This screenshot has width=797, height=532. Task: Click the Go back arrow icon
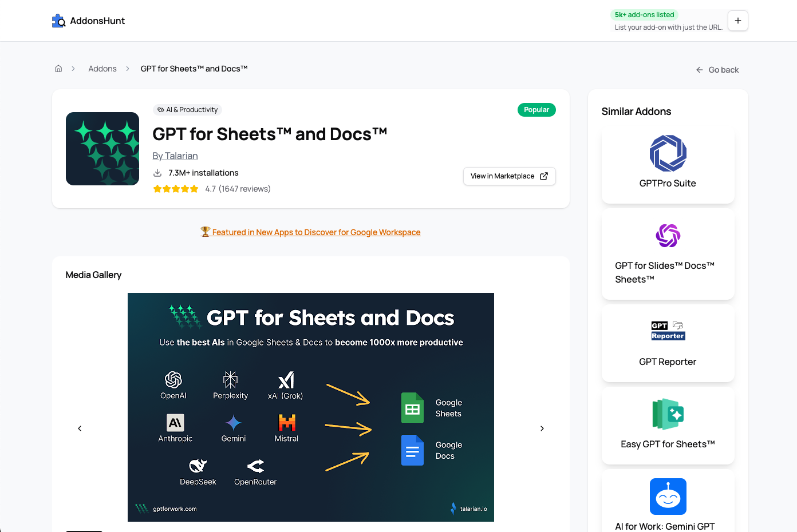pyautogui.click(x=700, y=70)
